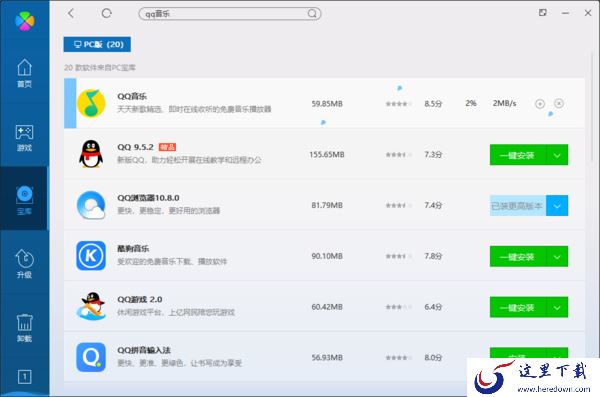Select the 宝库 software library section
600x397 pixels.
(24, 199)
